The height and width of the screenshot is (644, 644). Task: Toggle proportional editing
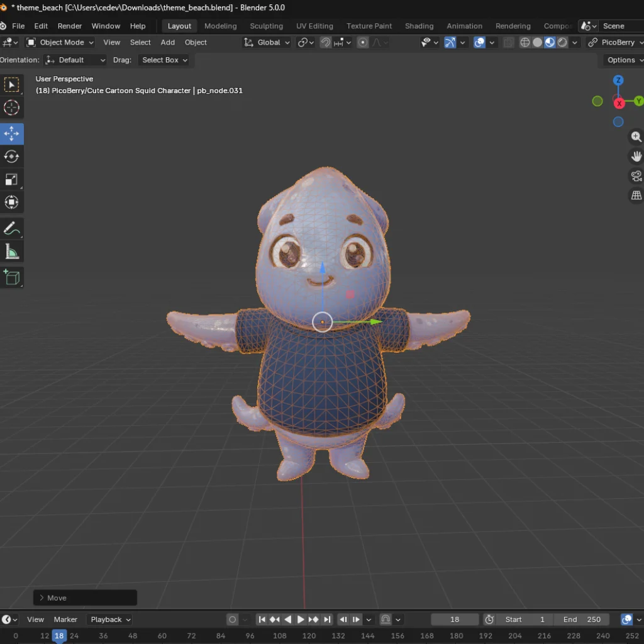click(x=363, y=42)
